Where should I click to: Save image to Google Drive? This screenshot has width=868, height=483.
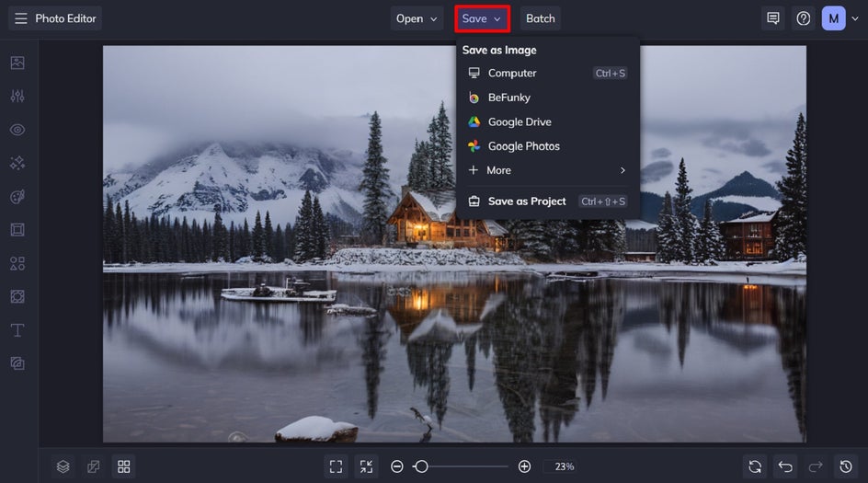(547, 121)
